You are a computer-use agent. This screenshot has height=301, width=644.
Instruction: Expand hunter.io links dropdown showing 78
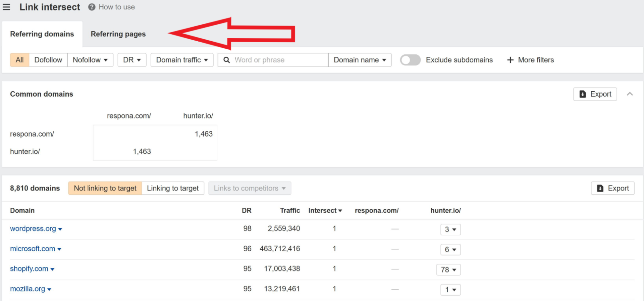(x=448, y=270)
